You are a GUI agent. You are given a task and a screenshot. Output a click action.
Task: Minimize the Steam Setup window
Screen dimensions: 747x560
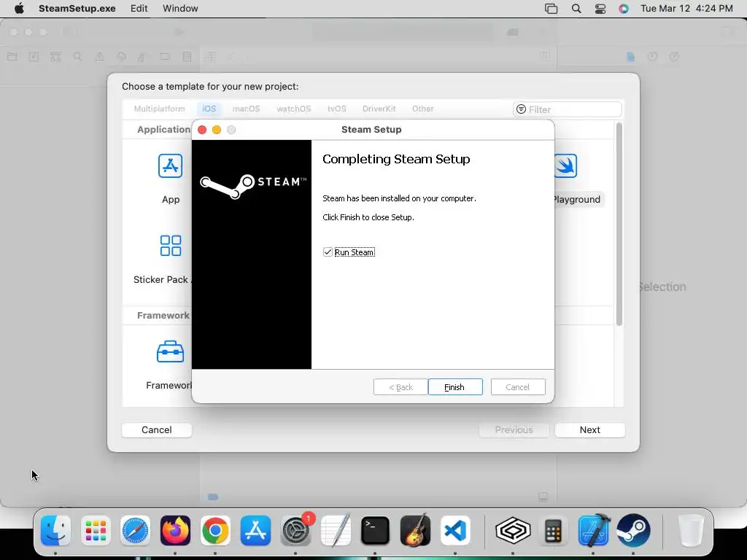coord(217,130)
